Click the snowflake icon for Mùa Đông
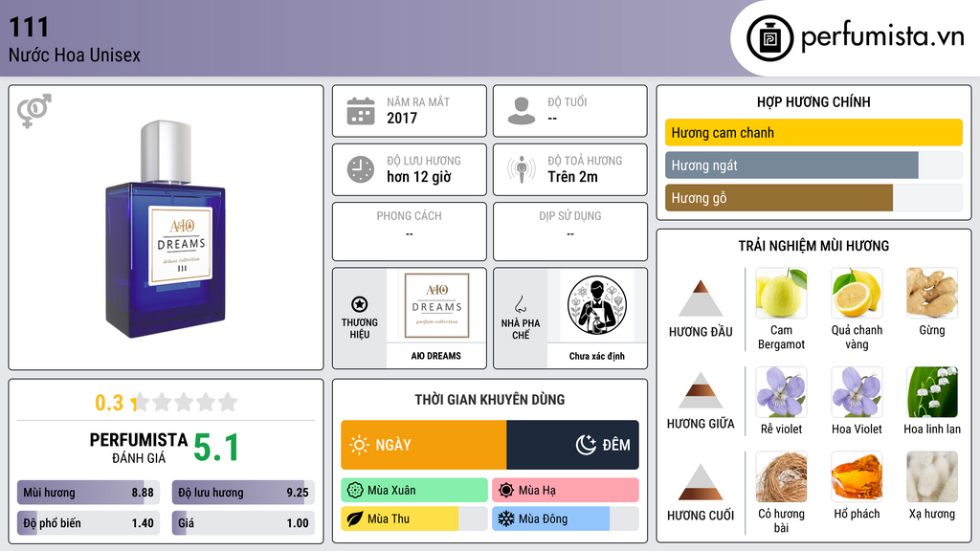The height and width of the screenshot is (551, 980). coord(506,518)
